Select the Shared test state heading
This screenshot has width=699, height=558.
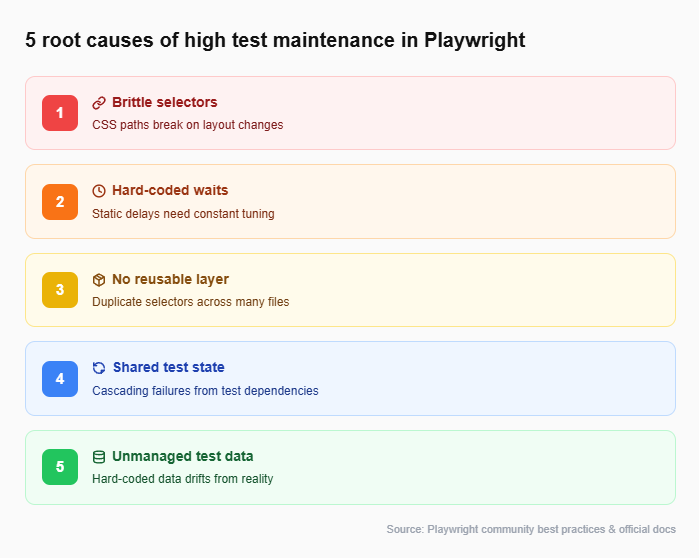(x=169, y=367)
